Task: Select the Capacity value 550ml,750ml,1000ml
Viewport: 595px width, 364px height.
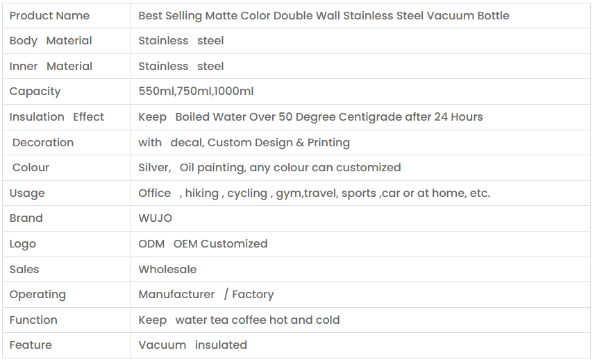Action: click(x=196, y=92)
